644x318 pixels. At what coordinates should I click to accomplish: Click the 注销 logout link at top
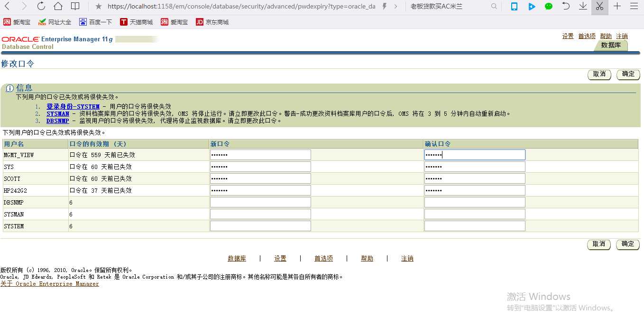622,36
